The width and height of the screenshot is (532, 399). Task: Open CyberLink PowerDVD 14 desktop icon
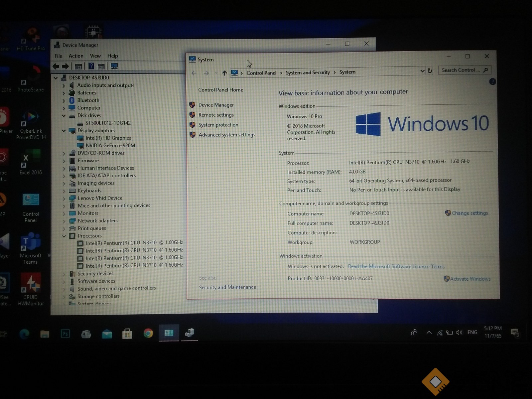(31, 125)
